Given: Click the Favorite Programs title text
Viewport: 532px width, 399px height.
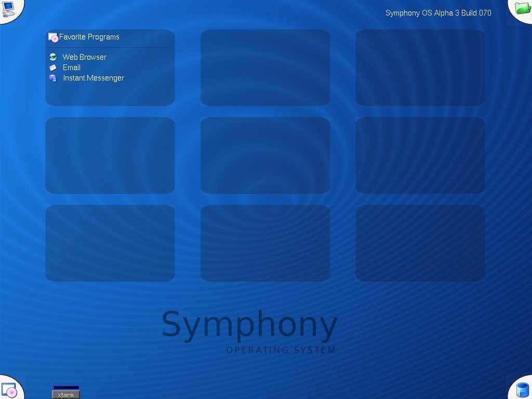Looking at the screenshot, I should click(89, 37).
